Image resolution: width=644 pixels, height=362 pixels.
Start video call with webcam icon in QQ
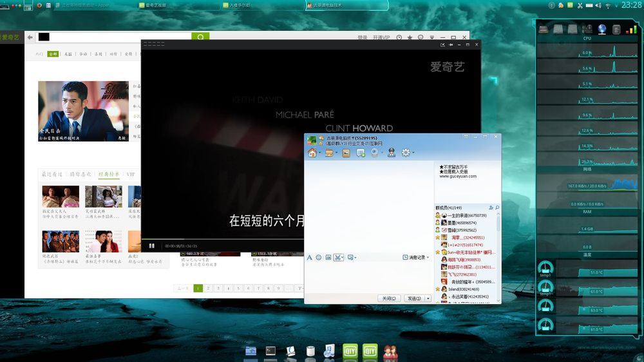pyautogui.click(x=375, y=153)
